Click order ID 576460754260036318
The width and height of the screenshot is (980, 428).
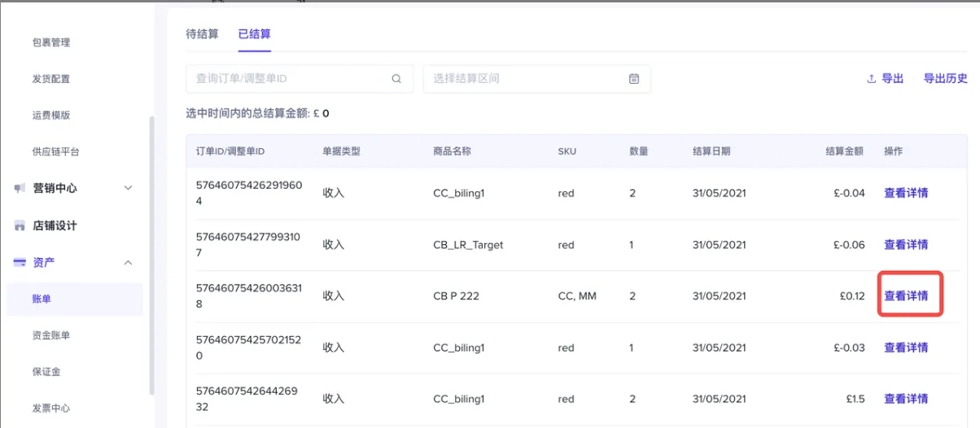pyautogui.click(x=248, y=296)
